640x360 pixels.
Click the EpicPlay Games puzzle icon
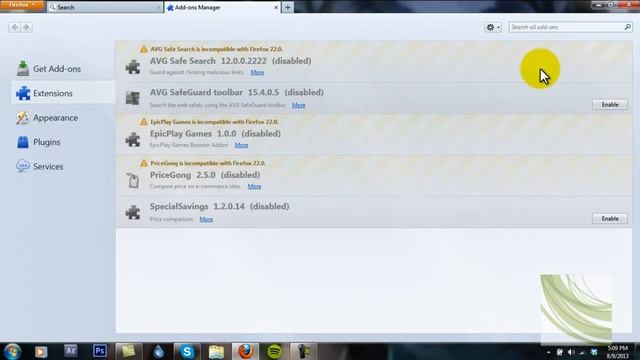[x=133, y=139]
